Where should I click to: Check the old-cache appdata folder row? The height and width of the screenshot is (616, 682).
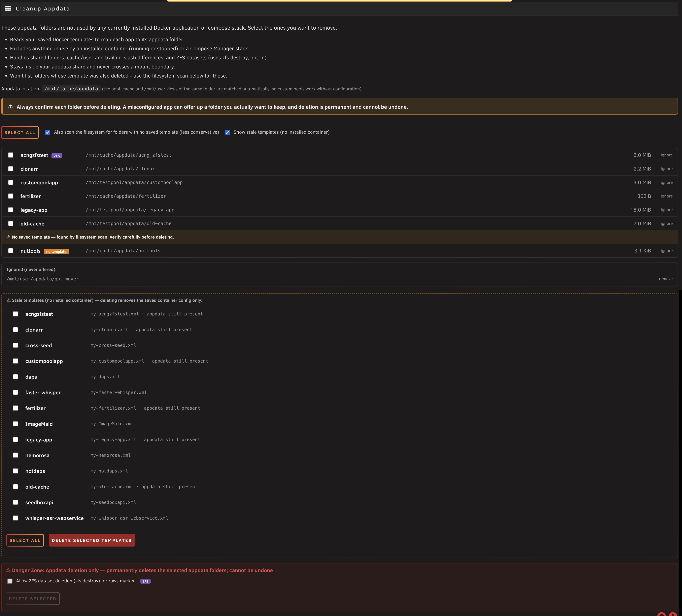(11, 223)
